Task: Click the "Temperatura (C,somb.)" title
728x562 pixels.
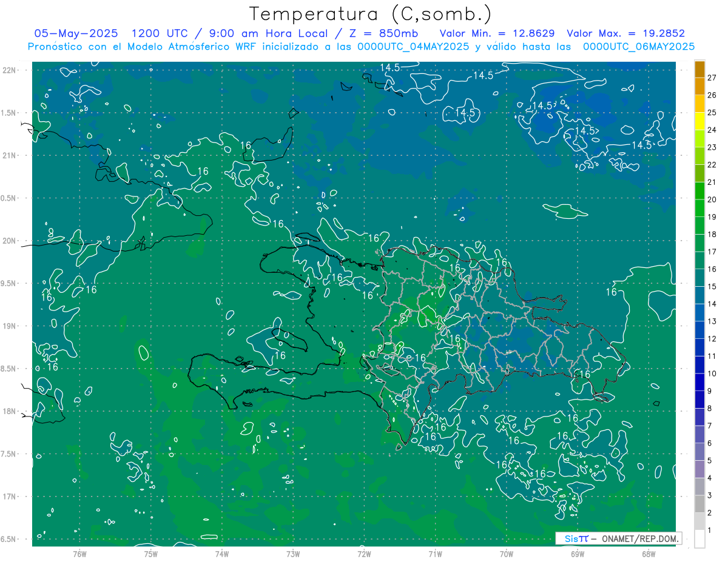Action: point(370,14)
